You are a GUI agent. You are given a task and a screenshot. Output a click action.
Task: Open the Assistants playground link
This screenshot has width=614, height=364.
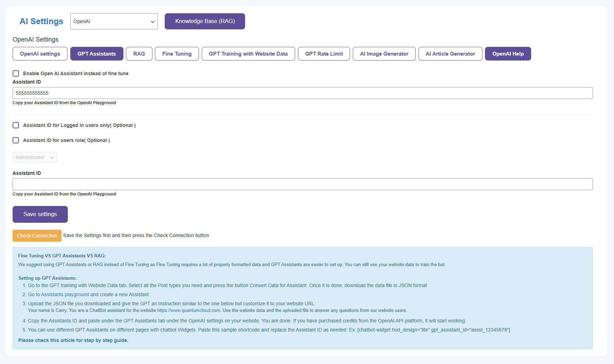[65, 294]
